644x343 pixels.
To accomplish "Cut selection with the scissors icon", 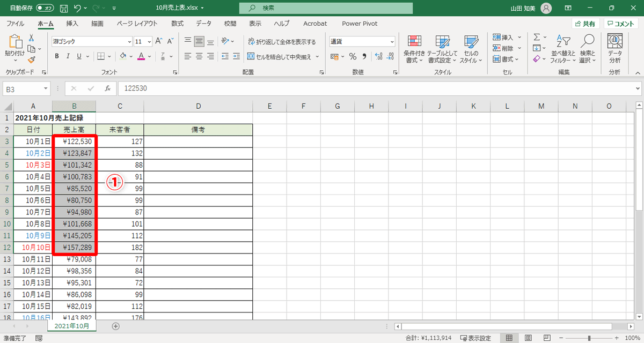I will 31,38.
